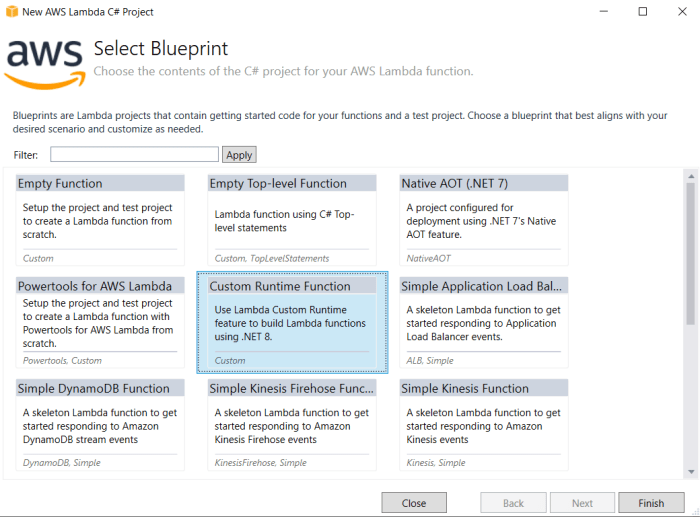Choose the Empty Top-level Function blueprint

click(x=292, y=220)
